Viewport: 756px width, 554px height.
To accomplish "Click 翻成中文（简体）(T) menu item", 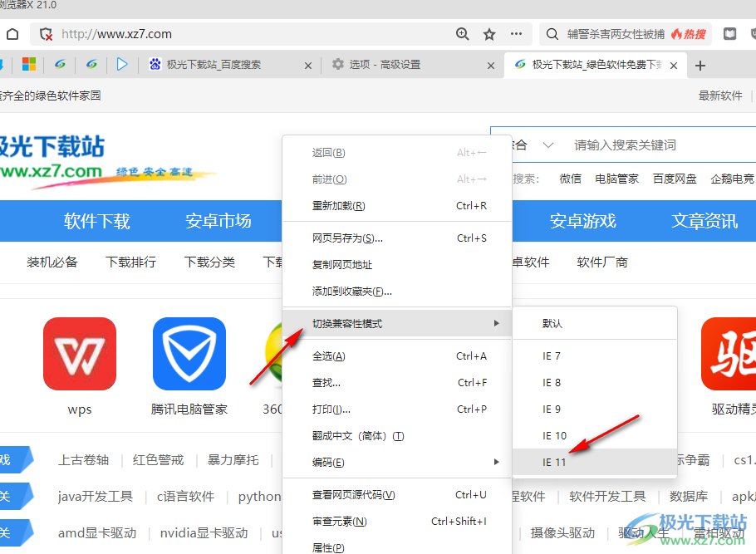I will (397, 436).
